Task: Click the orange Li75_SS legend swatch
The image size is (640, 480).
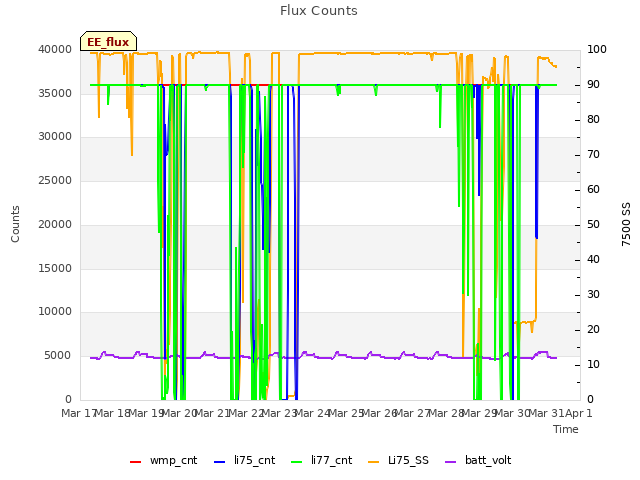Action: click(x=374, y=462)
